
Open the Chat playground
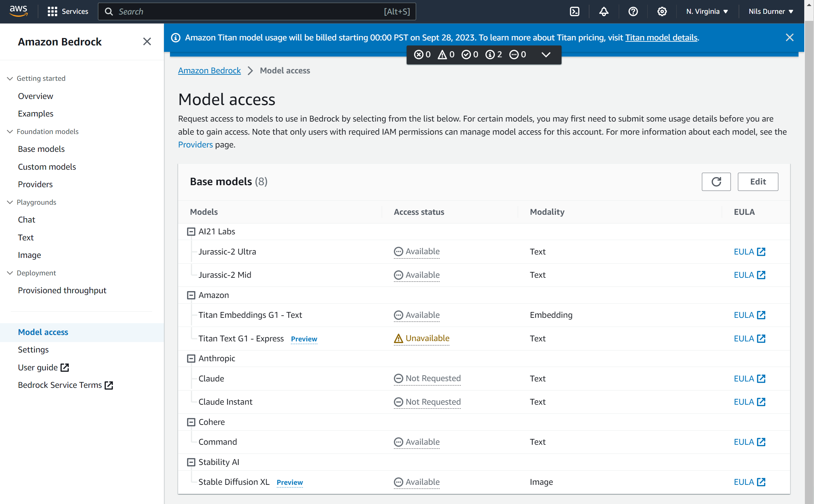pos(26,220)
